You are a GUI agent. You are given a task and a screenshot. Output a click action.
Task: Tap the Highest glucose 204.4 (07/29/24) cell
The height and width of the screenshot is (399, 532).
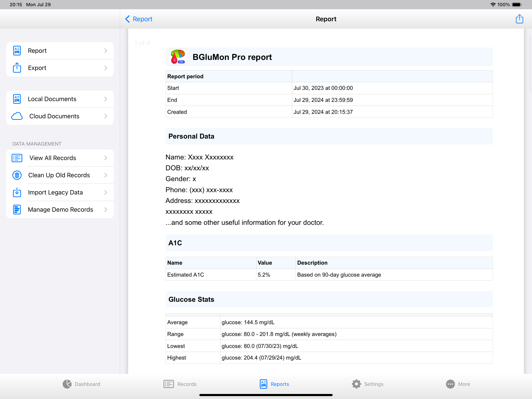356,358
